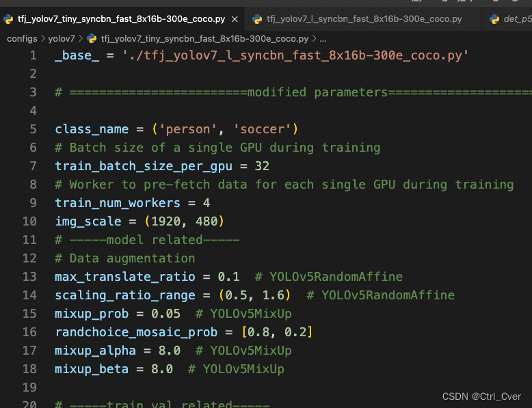Open the configs breadcrumb folder
The height and width of the screenshot is (408, 532).
(x=22, y=39)
